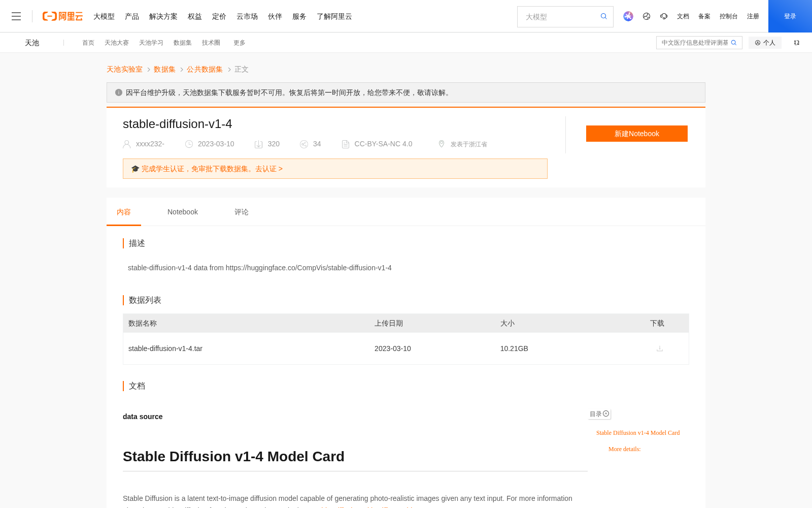Click the 数据集 breadcrumb
Viewport: 812px width, 508px height.
click(164, 69)
